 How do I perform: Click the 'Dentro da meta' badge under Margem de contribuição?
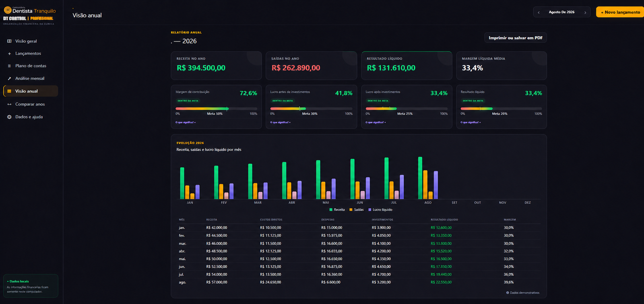(x=188, y=101)
